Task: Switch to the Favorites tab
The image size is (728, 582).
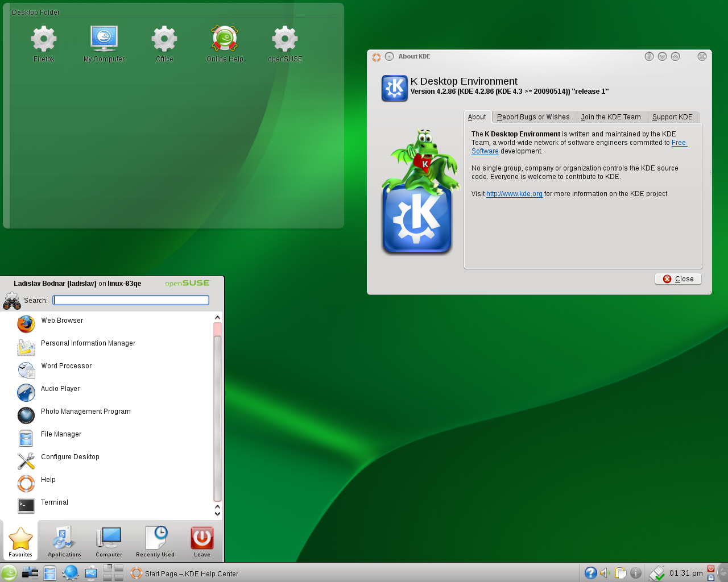Action: click(20, 541)
